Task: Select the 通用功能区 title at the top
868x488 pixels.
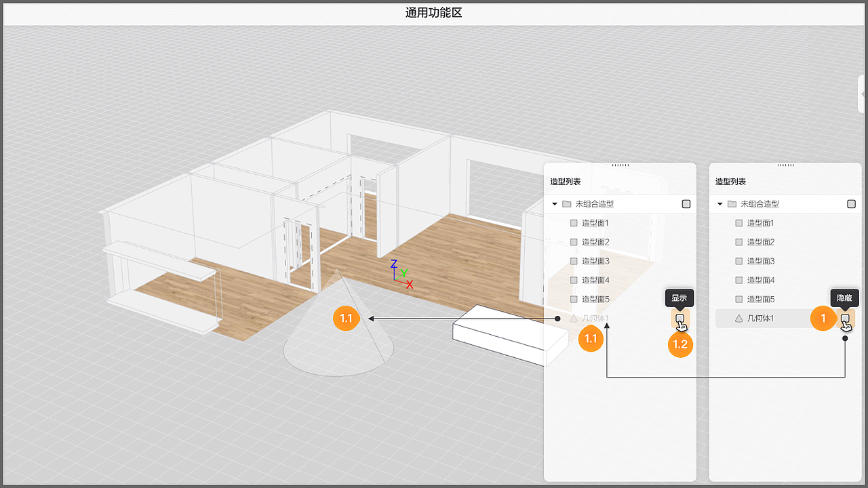Action: tap(433, 12)
